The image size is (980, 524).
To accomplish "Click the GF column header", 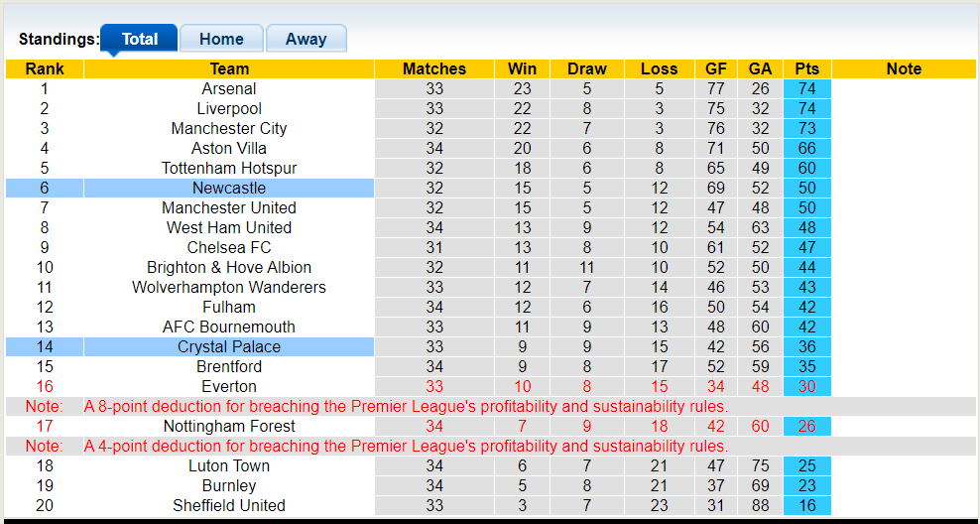I will [x=715, y=68].
